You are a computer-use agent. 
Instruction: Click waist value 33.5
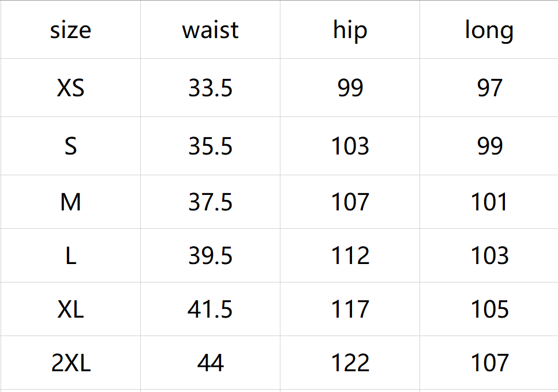pyautogui.click(x=210, y=88)
